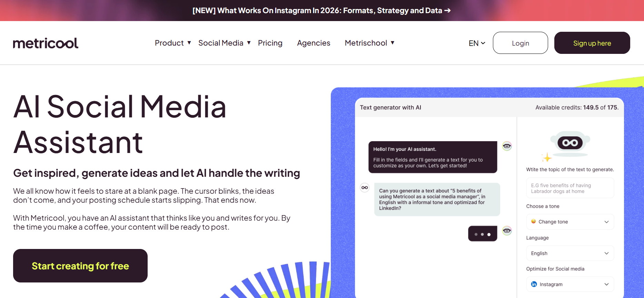The image size is (644, 298).
Task: Open the EN language selector
Action: pyautogui.click(x=477, y=43)
